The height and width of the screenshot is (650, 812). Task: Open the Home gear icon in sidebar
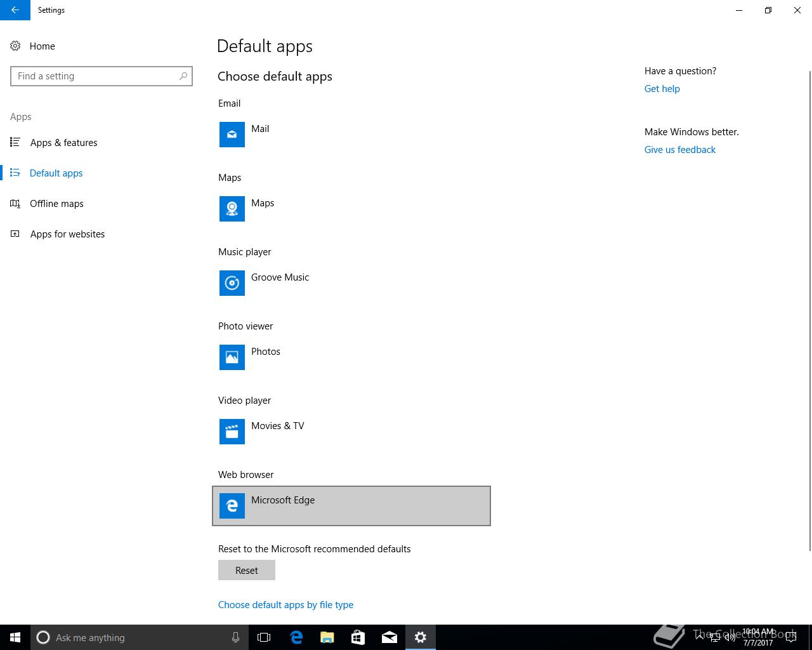pos(15,46)
